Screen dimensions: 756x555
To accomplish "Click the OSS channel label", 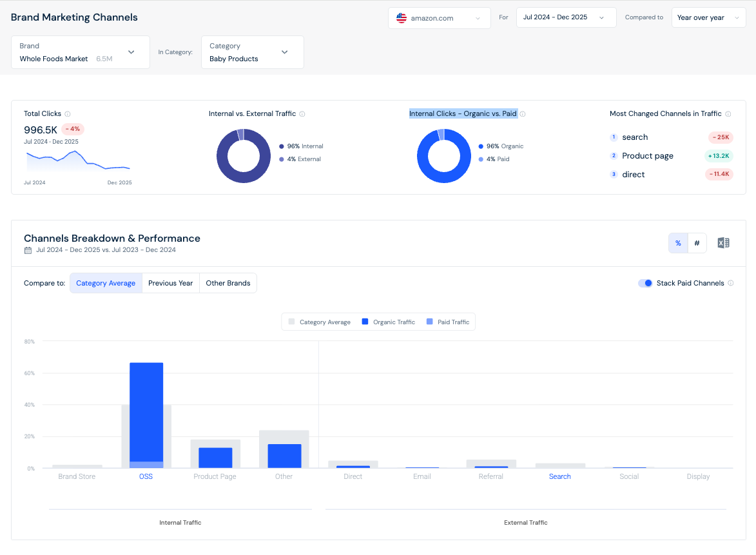I will click(146, 476).
